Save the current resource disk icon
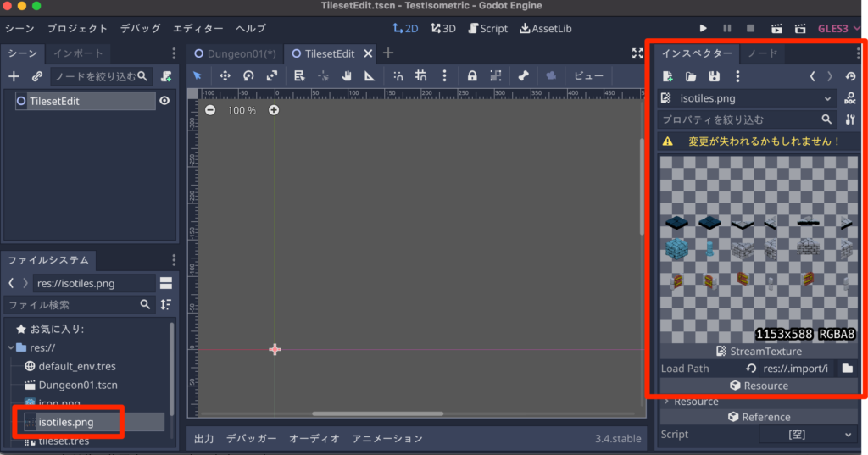Viewport: 868px width, 455px height. [x=714, y=76]
